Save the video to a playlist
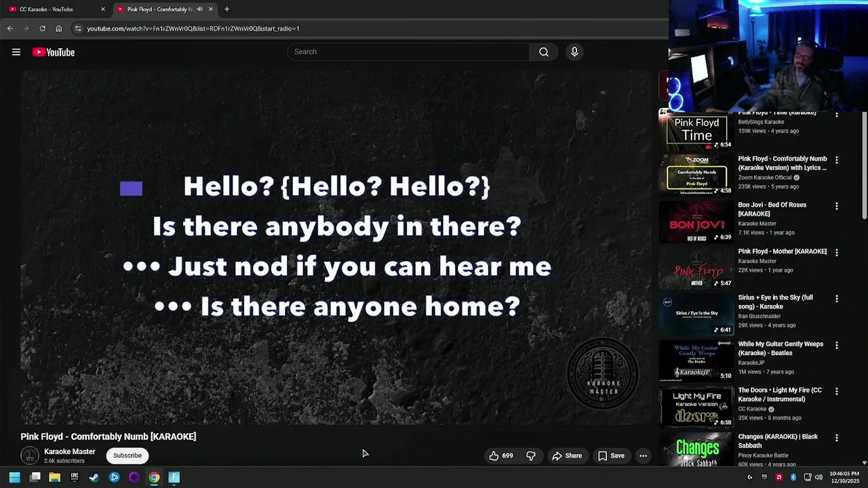868x488 pixels. (x=611, y=455)
